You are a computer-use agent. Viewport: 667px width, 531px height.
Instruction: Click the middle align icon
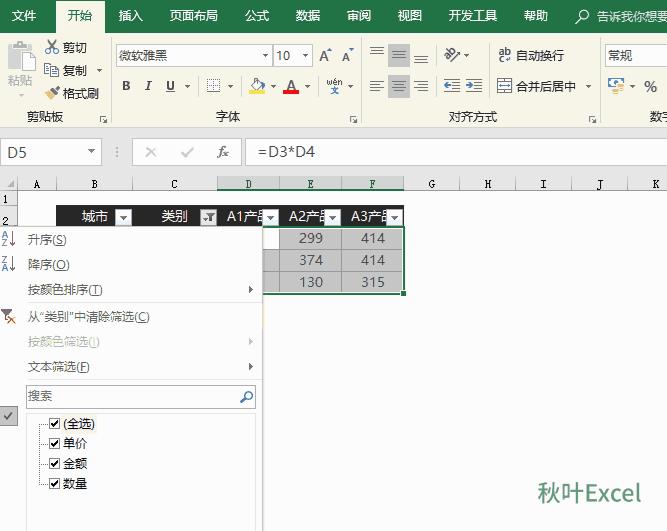pos(399,55)
